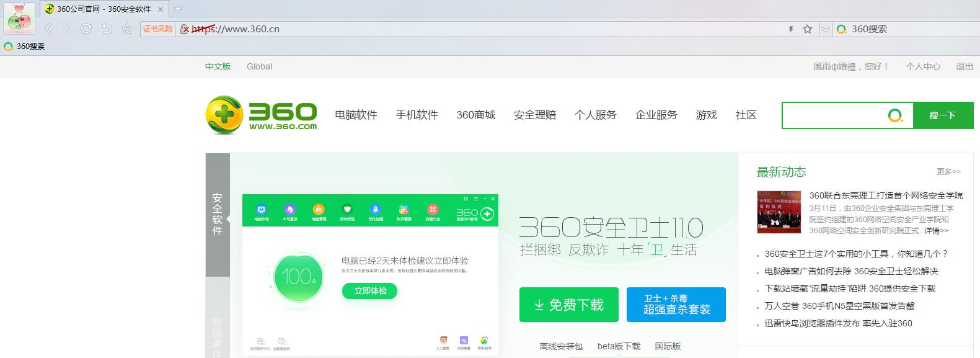
Task: Click the 木马查杀 icon in banner app
Action: pyautogui.click(x=289, y=212)
